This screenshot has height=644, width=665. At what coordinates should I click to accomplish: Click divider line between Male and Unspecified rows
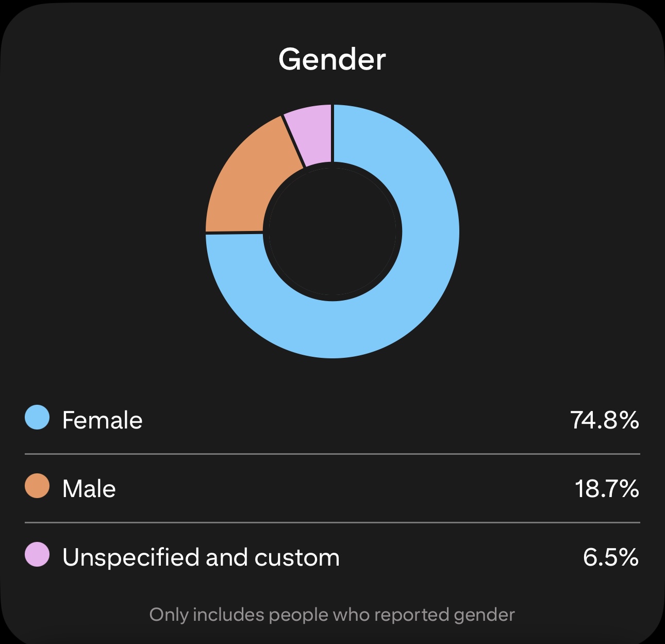pos(332,523)
